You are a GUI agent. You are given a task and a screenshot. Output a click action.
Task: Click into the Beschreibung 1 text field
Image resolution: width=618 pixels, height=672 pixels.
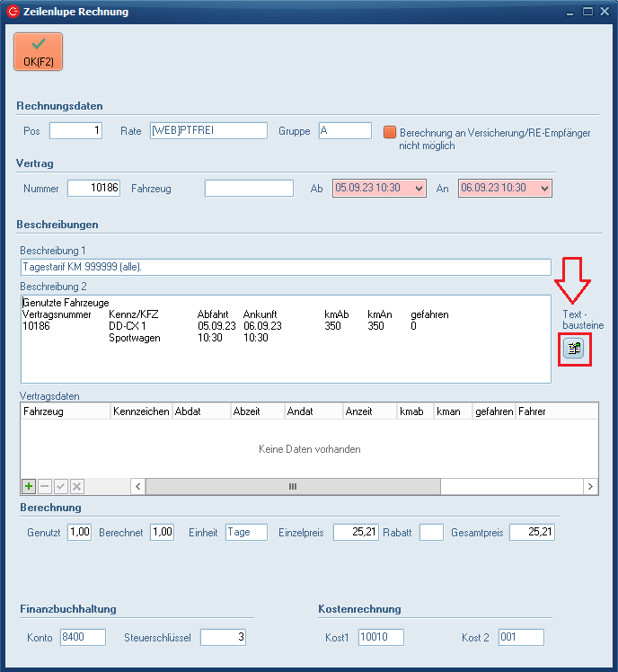[285, 267]
